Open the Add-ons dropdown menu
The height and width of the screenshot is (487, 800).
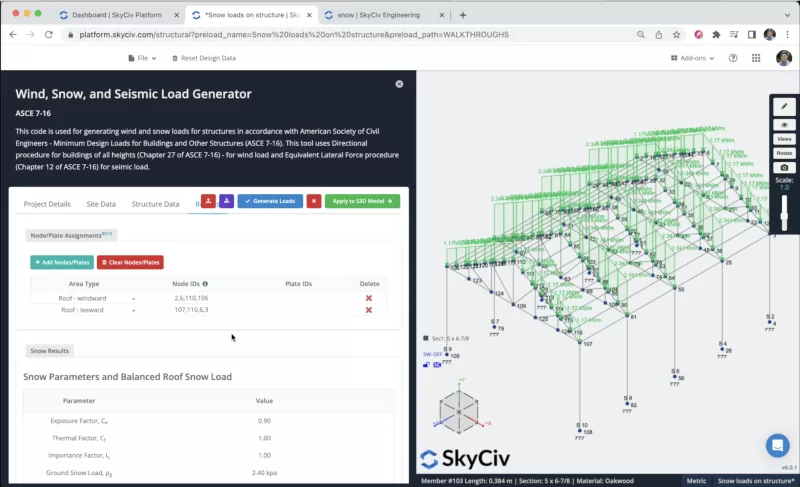pos(692,58)
